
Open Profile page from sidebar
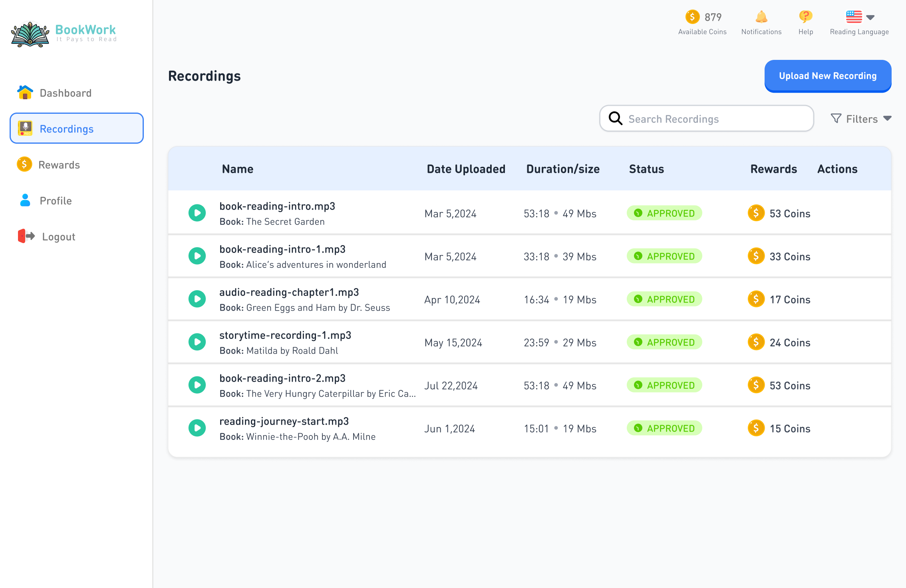tap(56, 201)
